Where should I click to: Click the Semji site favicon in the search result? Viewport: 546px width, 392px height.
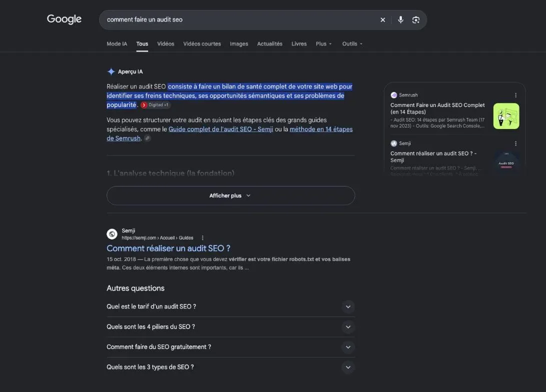click(112, 234)
